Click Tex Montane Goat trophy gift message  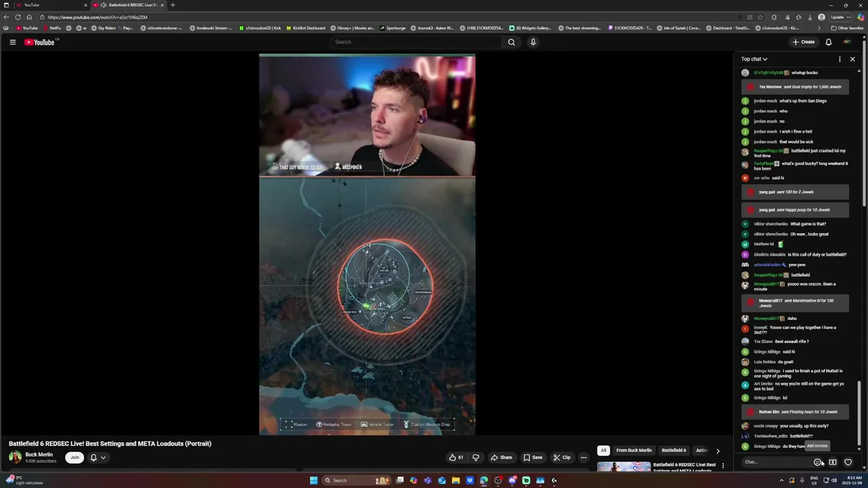pos(795,87)
